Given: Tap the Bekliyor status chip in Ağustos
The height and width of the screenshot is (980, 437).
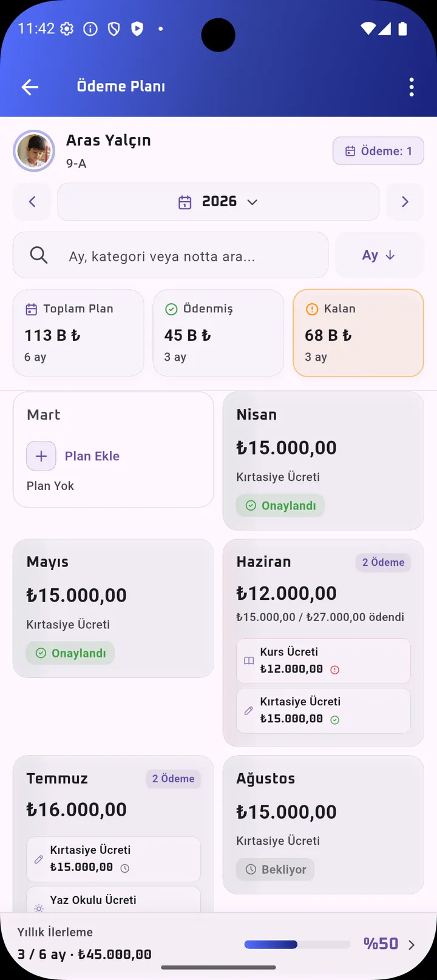Looking at the screenshot, I should tap(276, 870).
